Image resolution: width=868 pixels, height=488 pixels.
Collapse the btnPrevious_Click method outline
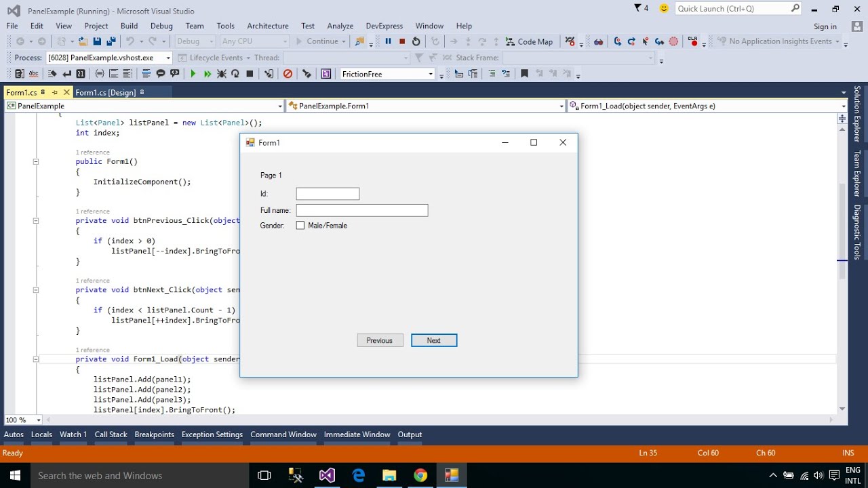click(x=36, y=221)
